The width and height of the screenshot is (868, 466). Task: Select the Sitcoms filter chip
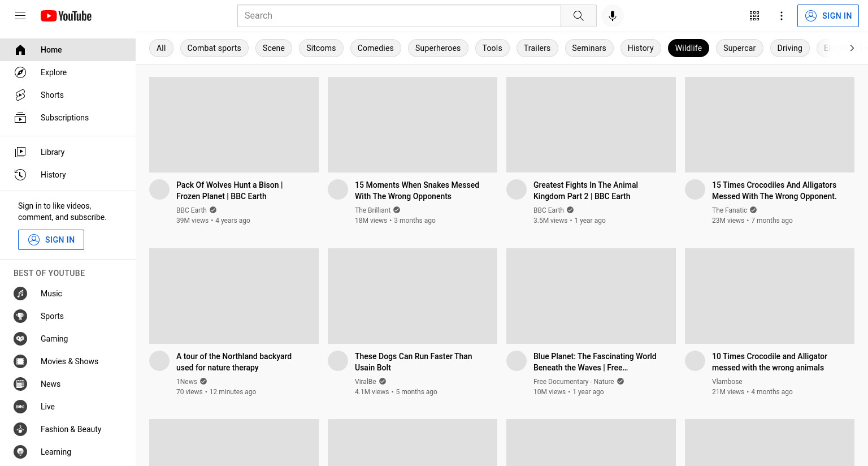click(x=321, y=48)
